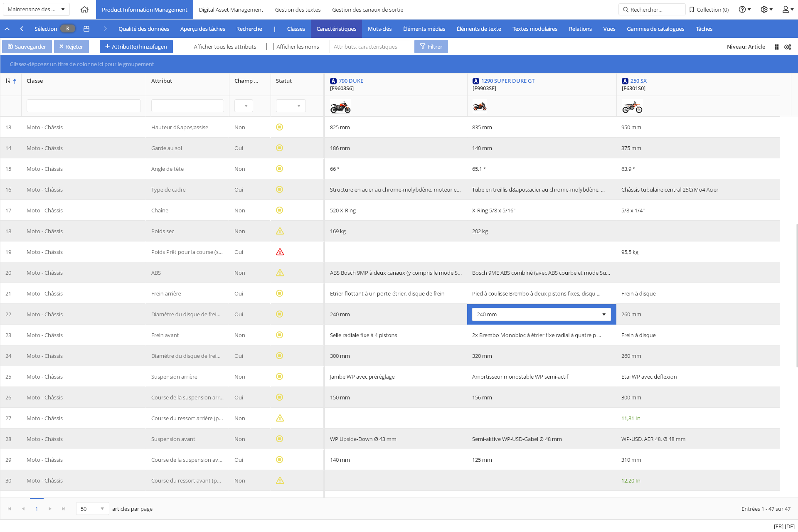Click the Sélection 3 button
Screen dimensions: 798x532
55,29
